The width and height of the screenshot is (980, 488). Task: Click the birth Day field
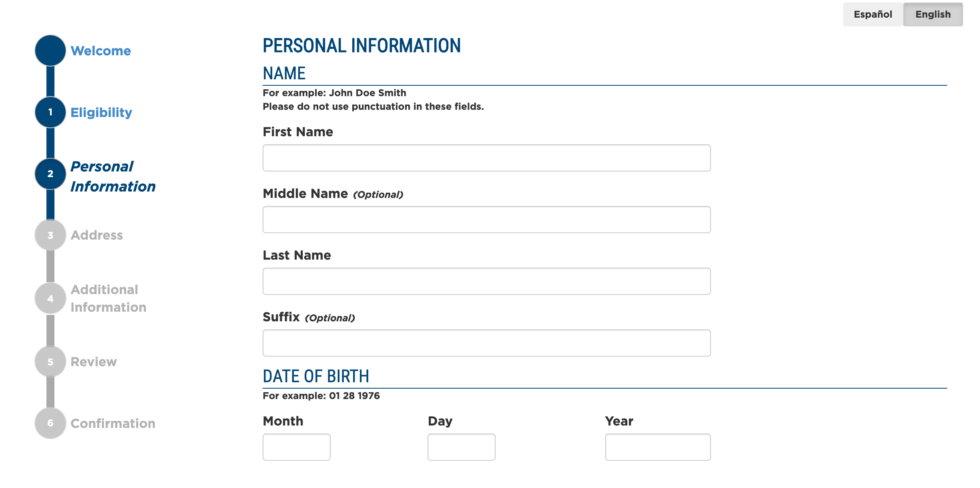[461, 447]
